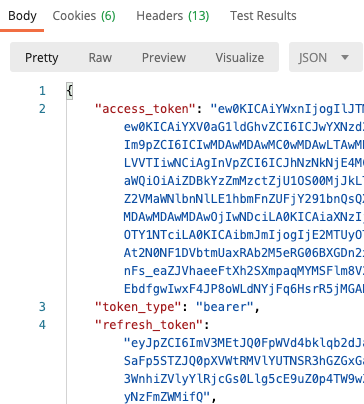Screen dimensions: 364x404
Task: Click the "token_type" key
Action: coord(138,307)
